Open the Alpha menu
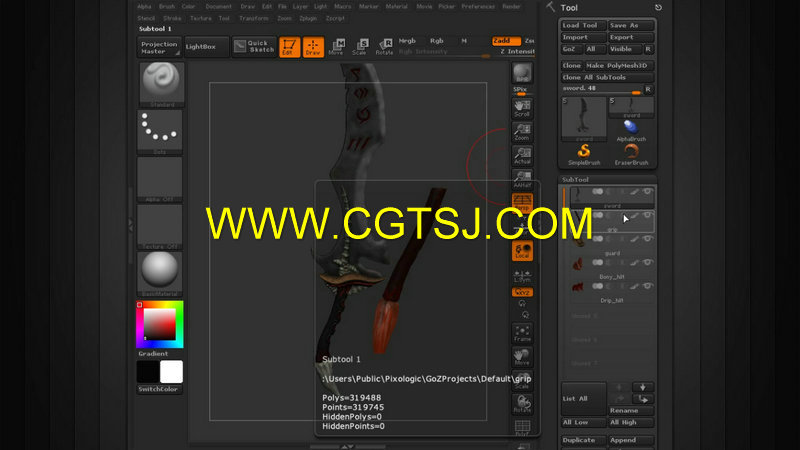The width and height of the screenshot is (800, 450). 144,7
